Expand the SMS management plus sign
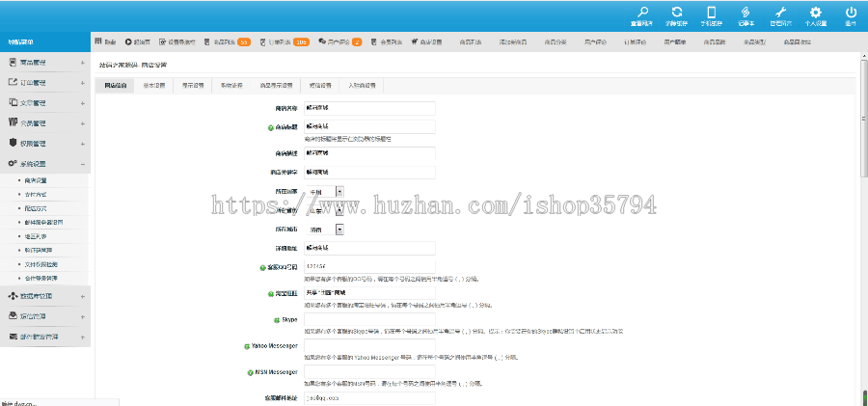Screen dimensions: 868x406 [83, 317]
